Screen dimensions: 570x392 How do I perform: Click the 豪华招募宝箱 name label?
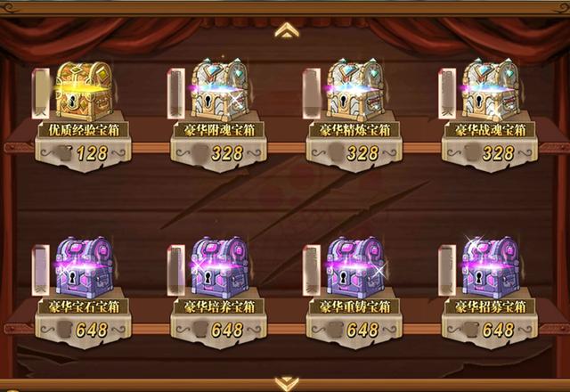click(x=490, y=306)
